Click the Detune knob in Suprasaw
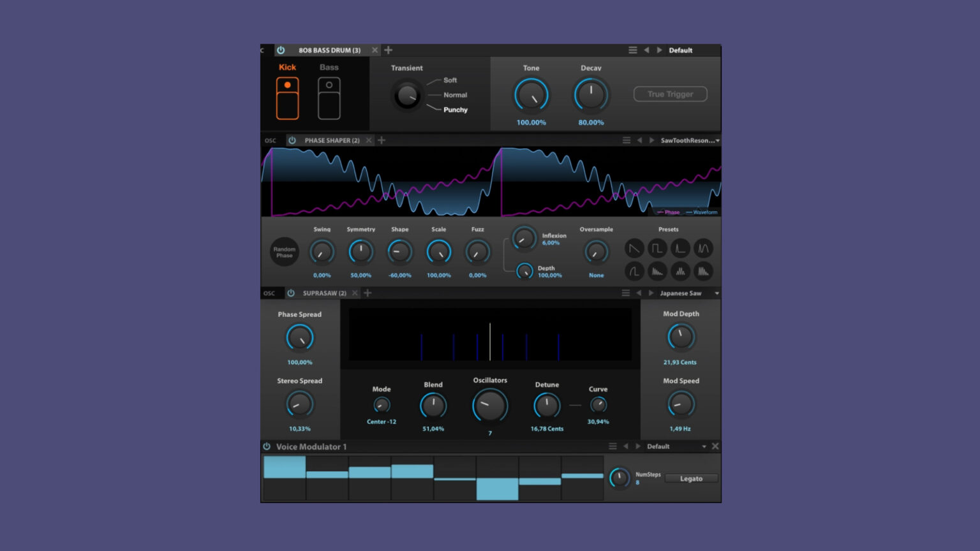 [546, 405]
